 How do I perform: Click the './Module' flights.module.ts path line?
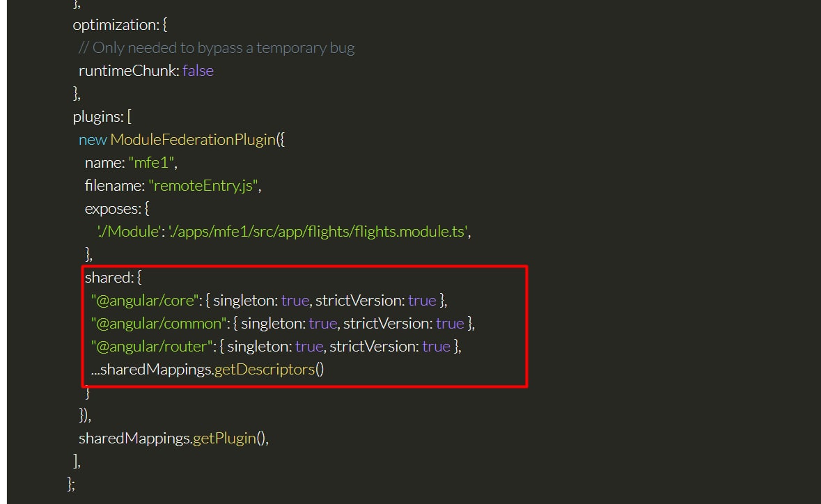[x=284, y=231]
